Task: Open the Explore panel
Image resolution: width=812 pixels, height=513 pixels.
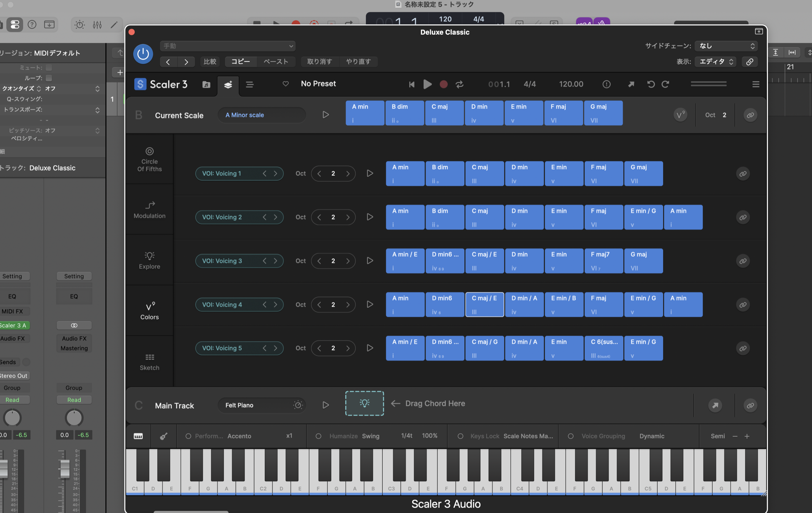Action: [x=149, y=261]
